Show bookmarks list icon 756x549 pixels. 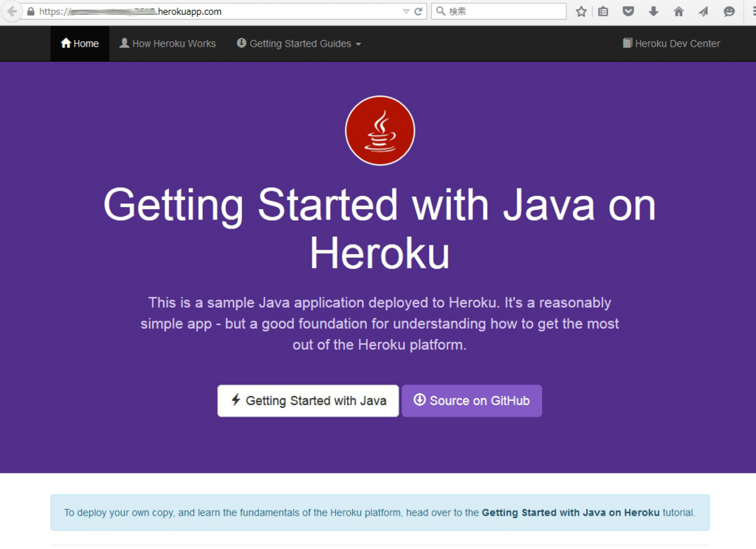click(x=603, y=12)
